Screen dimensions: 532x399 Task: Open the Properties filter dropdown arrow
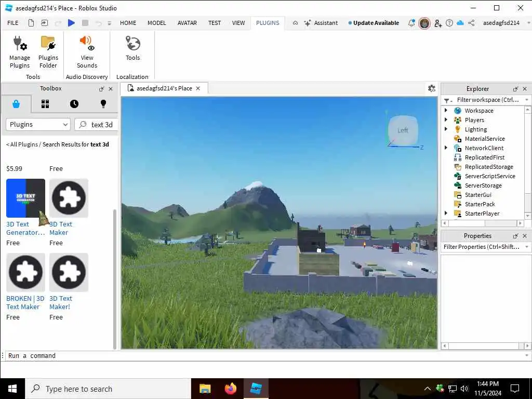(527, 247)
